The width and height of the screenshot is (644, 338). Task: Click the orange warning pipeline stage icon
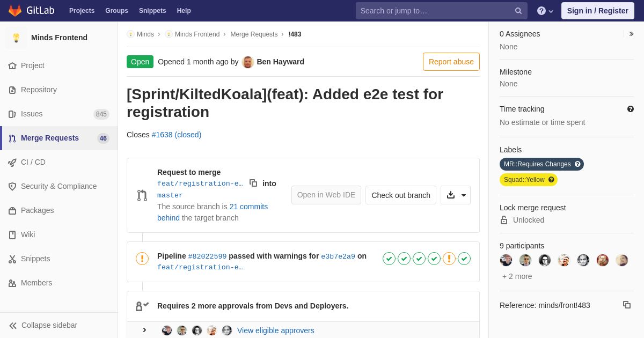pos(449,259)
